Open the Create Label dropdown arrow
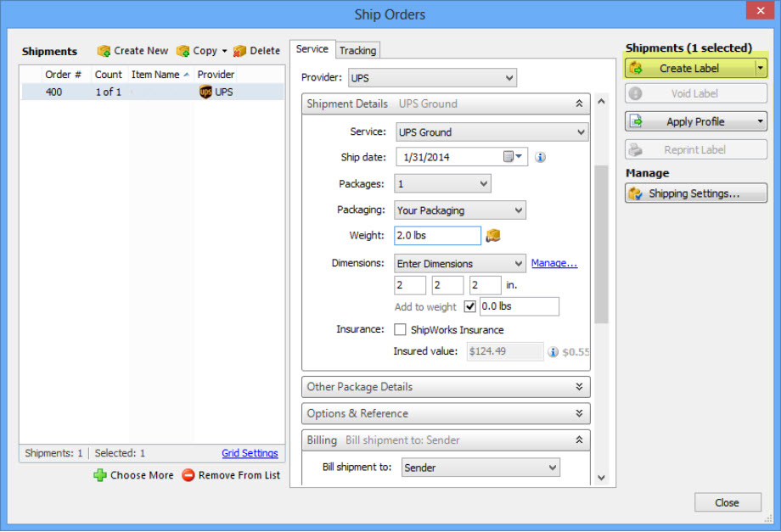This screenshot has height=532, width=781. point(761,68)
